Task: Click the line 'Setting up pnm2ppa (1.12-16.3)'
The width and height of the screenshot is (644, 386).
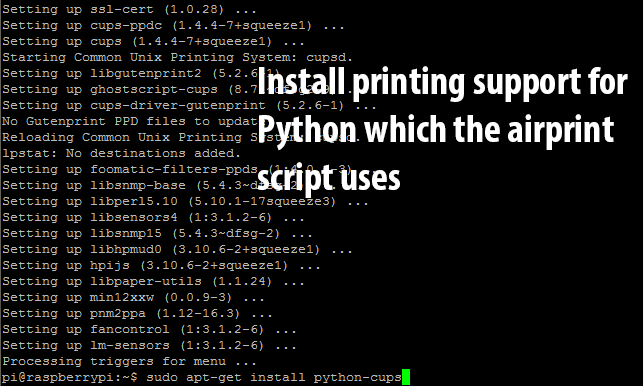Action: (137, 313)
